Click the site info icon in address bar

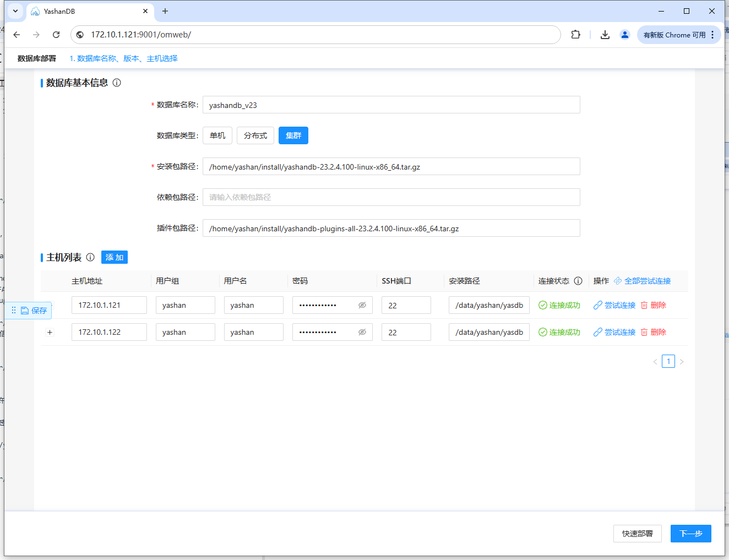[80, 35]
